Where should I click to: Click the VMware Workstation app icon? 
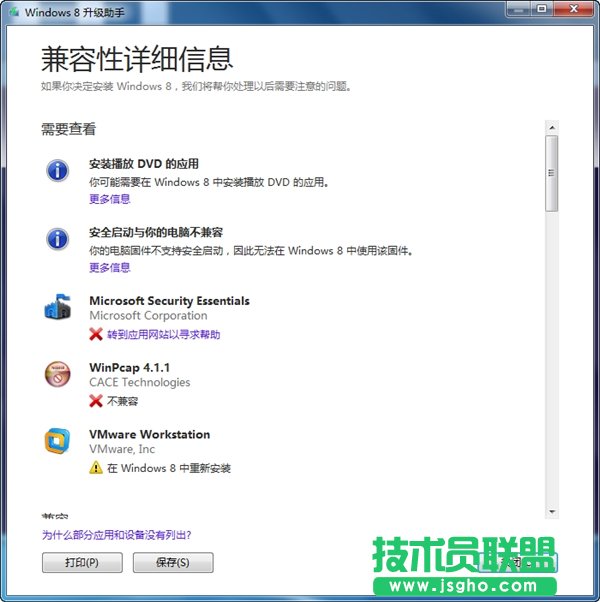[x=58, y=441]
